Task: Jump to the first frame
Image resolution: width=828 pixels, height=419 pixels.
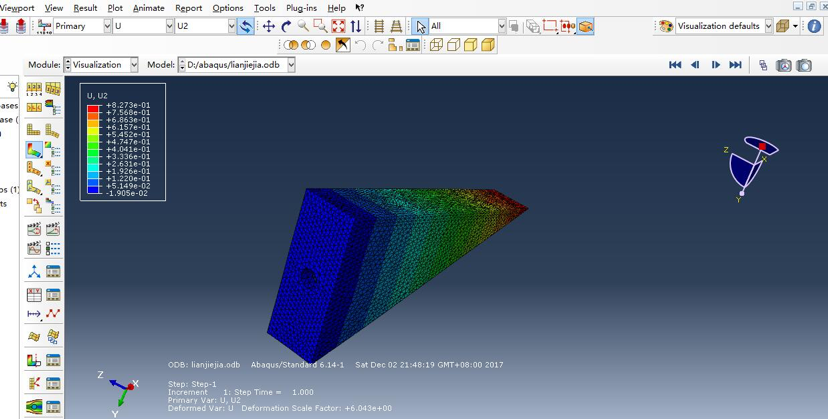Action: pos(675,65)
